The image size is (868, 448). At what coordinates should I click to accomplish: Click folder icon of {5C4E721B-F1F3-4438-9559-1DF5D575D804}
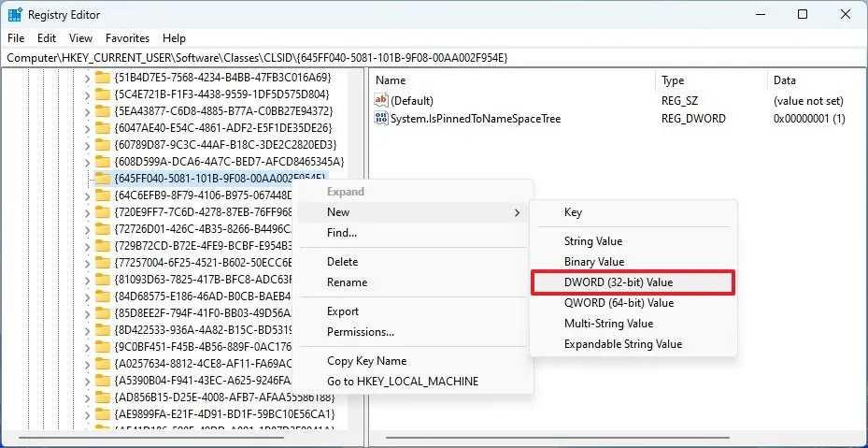pyautogui.click(x=103, y=94)
